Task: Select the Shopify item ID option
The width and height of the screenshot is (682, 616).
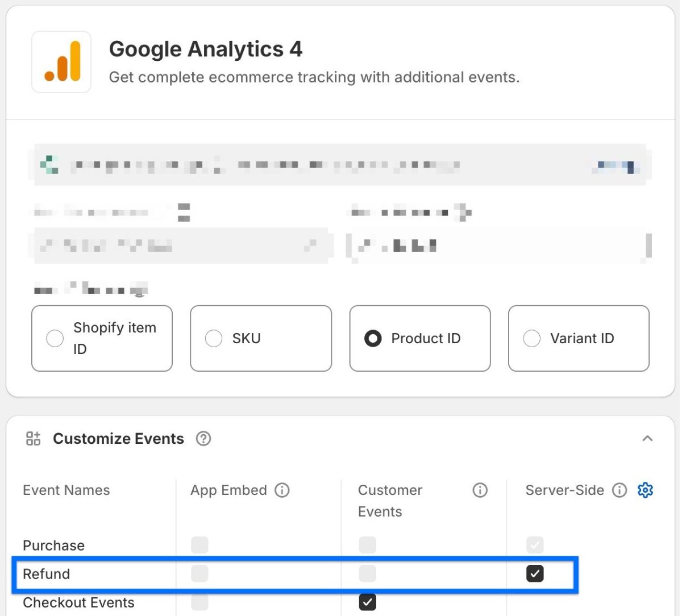Action: [x=55, y=338]
